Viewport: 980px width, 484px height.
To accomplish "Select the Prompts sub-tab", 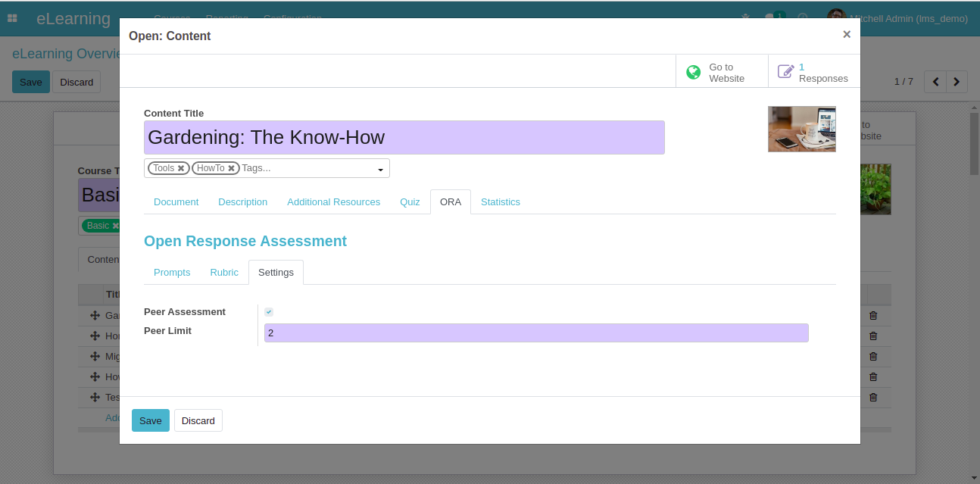I will [x=172, y=273].
